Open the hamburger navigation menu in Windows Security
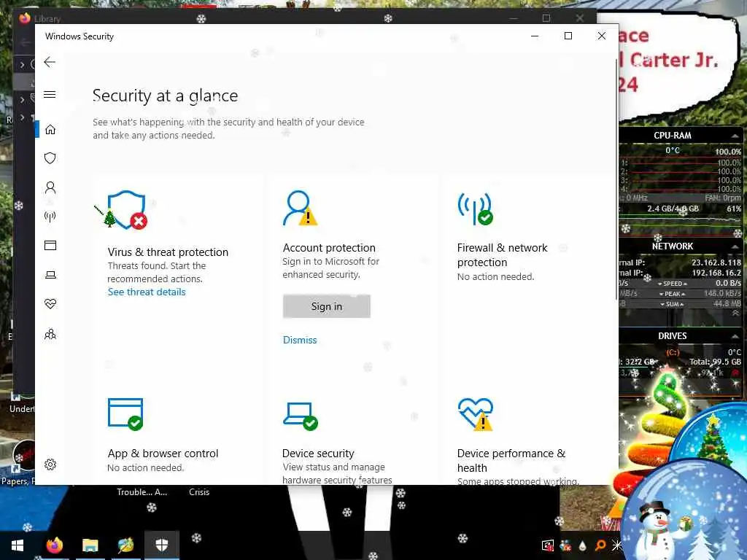This screenshot has height=560, width=747. click(50, 94)
